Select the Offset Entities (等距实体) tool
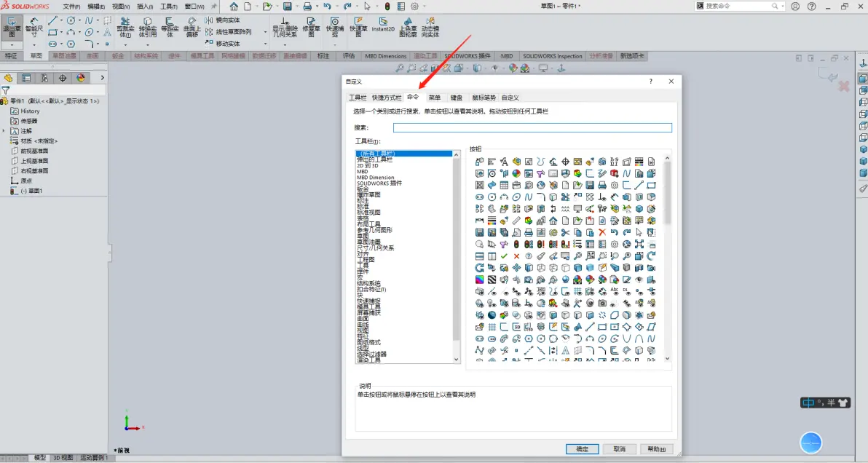This screenshot has height=463, width=868. tap(170, 27)
